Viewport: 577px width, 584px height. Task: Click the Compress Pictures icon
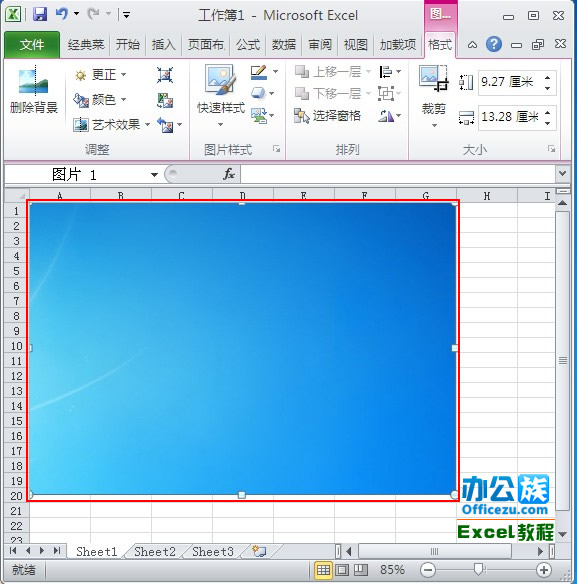(165, 75)
